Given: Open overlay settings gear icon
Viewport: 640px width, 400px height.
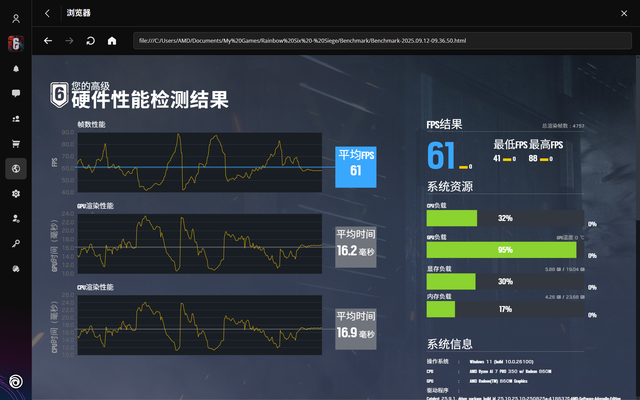Looking at the screenshot, I should point(16,193).
